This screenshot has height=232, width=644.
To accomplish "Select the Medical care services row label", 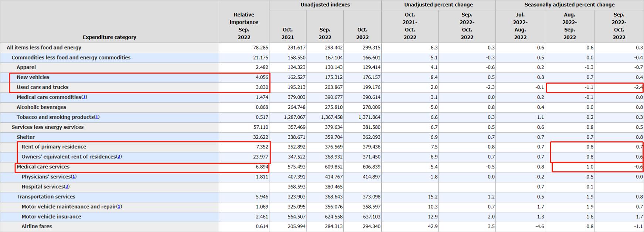I will (43, 167).
